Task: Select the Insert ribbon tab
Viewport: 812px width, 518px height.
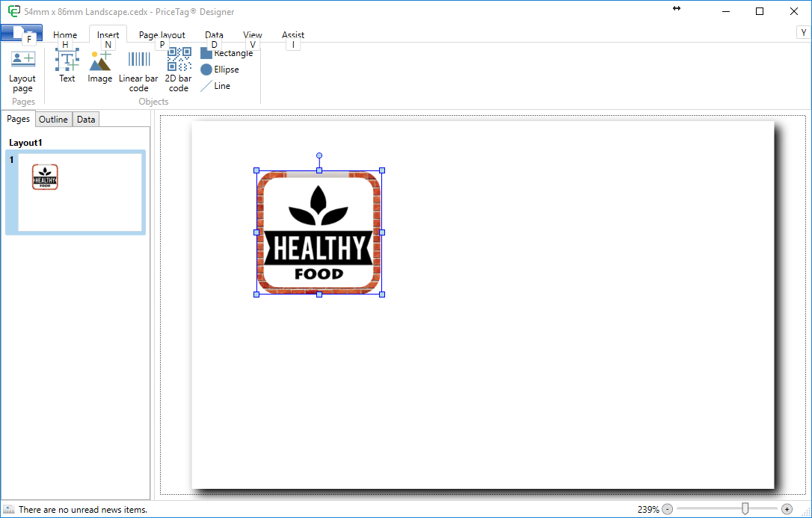Action: coord(108,34)
